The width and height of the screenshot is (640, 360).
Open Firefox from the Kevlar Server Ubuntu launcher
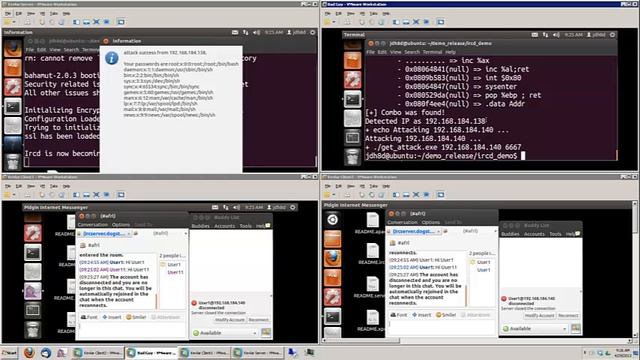(x=13, y=49)
